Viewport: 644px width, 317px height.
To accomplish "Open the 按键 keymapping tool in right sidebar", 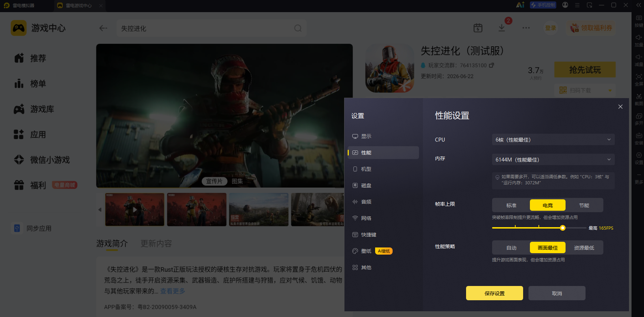I will 639,21.
